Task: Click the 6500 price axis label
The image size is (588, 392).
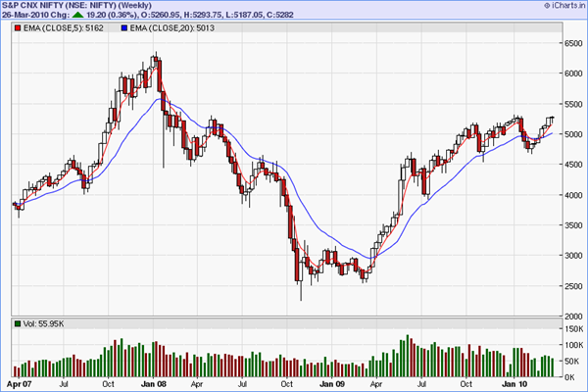Action: 573,43
